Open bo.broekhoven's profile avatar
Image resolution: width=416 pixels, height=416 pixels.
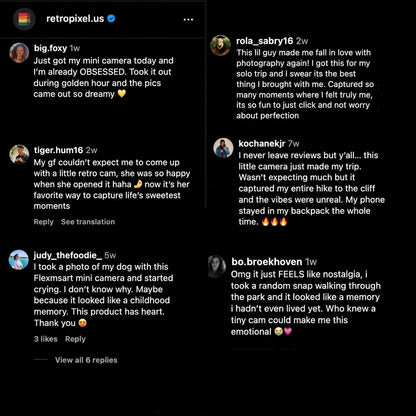point(217,266)
